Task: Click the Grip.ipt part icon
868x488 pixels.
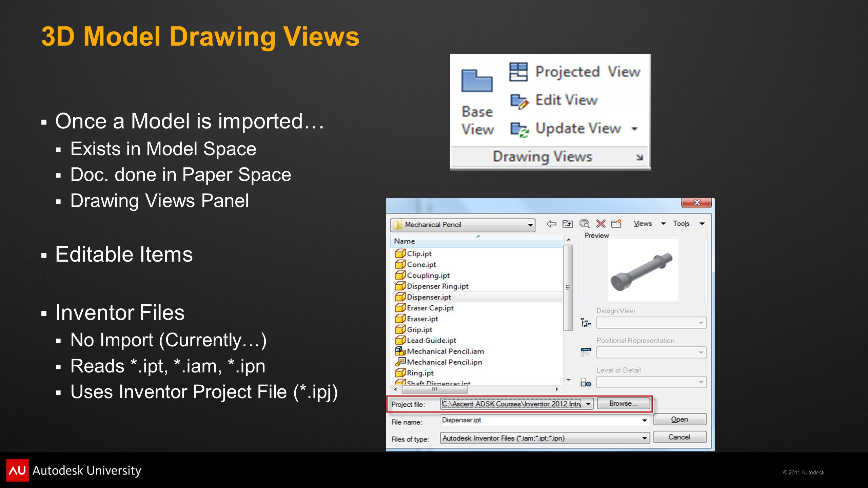Action: click(400, 329)
